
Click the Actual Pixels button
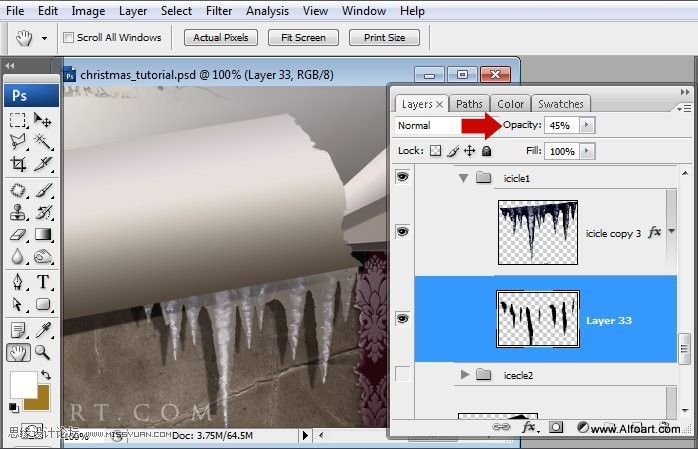point(221,37)
